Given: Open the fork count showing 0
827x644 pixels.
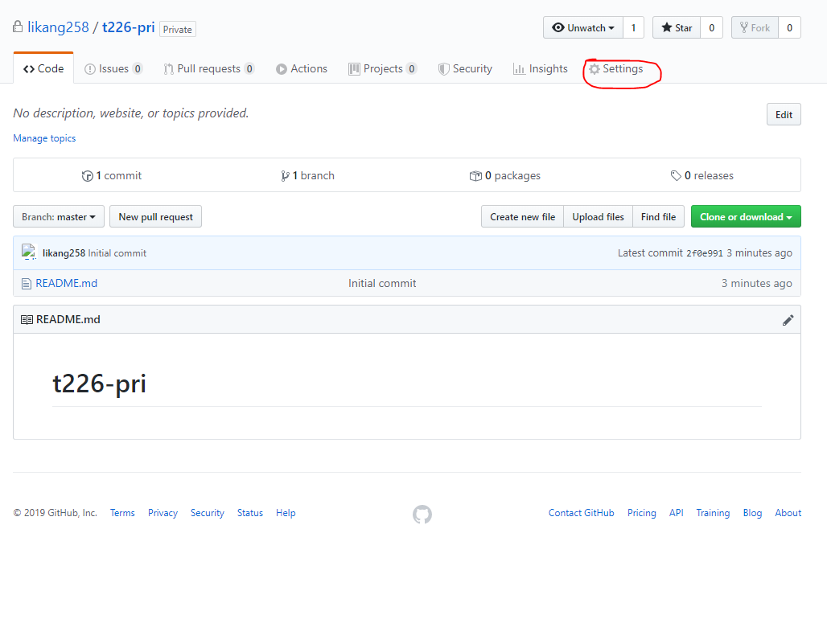Looking at the screenshot, I should (789, 28).
